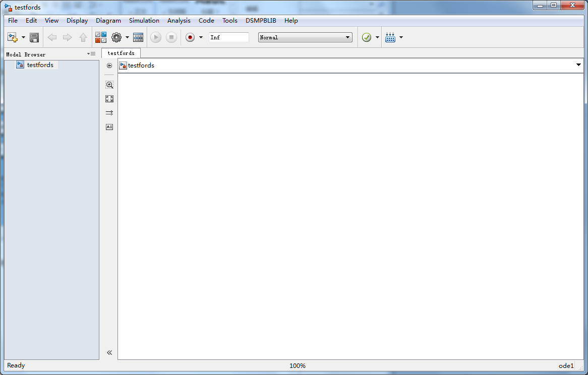Click the Up to Parent arrow
Screen dimensions: 588x375
coord(83,37)
